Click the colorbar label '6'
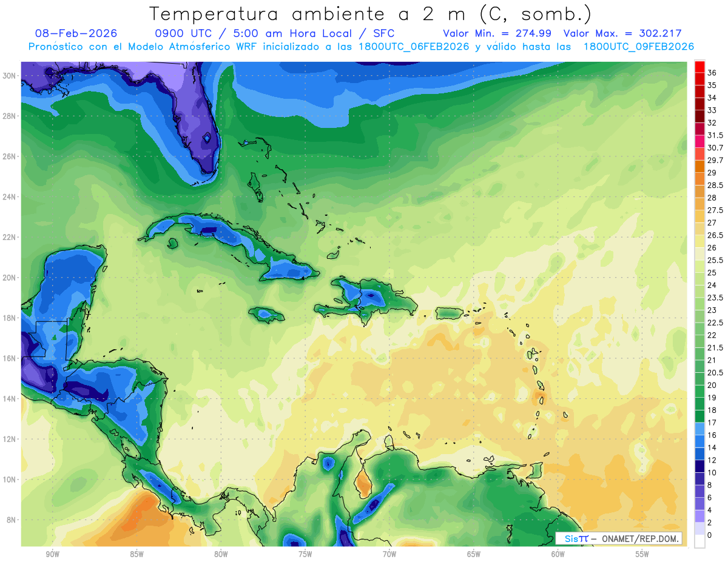The width and height of the screenshot is (728, 562). (x=710, y=497)
